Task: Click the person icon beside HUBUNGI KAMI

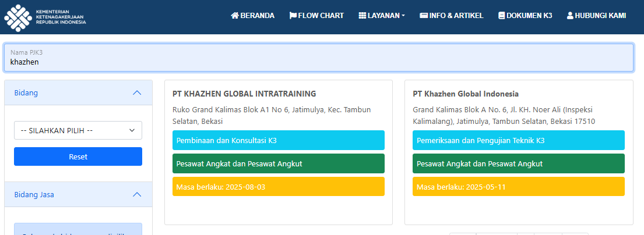Action: coord(570,16)
